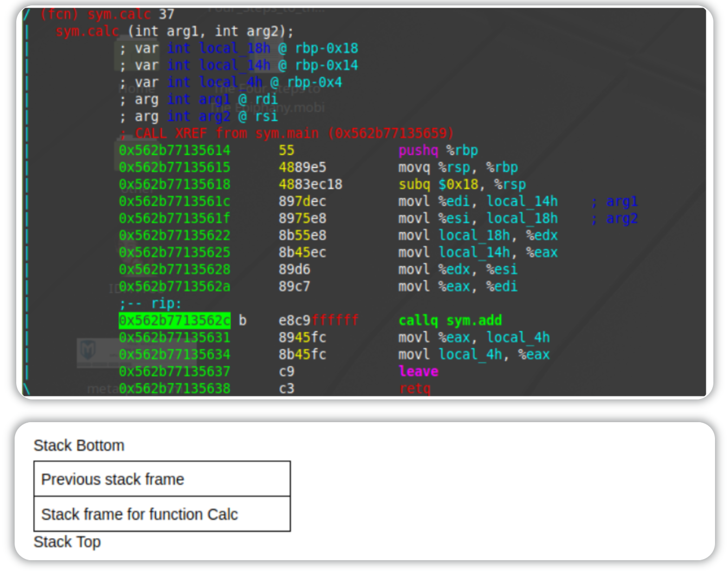The image size is (728, 571).
Task: Click the '; arg2' comment
Action: point(614,219)
